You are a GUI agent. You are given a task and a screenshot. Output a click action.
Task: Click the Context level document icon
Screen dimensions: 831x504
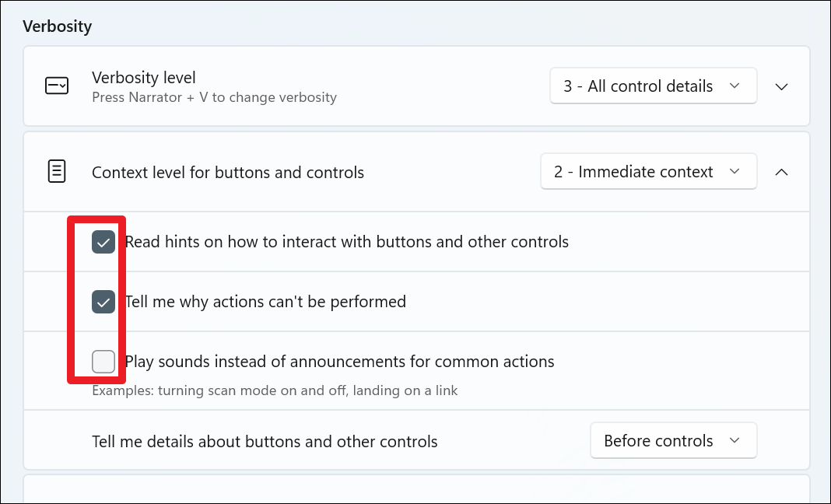pos(57,172)
